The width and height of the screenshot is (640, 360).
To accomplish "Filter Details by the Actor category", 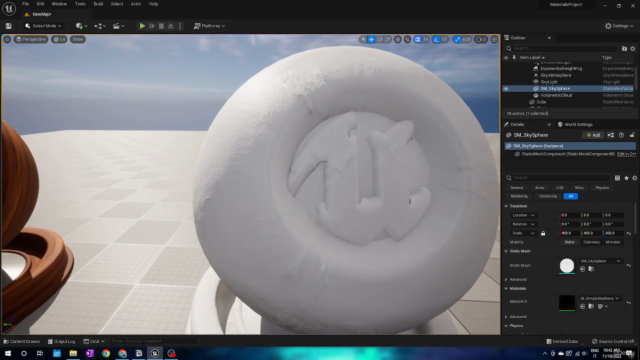I will pyautogui.click(x=539, y=188).
